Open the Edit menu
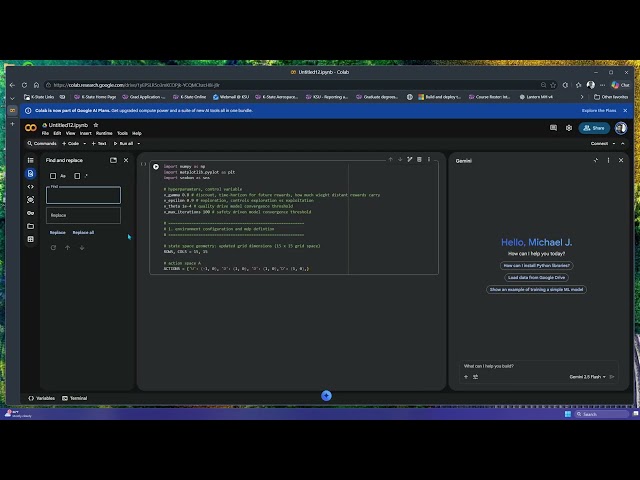Screen dimensions: 640x480 click(x=57, y=133)
